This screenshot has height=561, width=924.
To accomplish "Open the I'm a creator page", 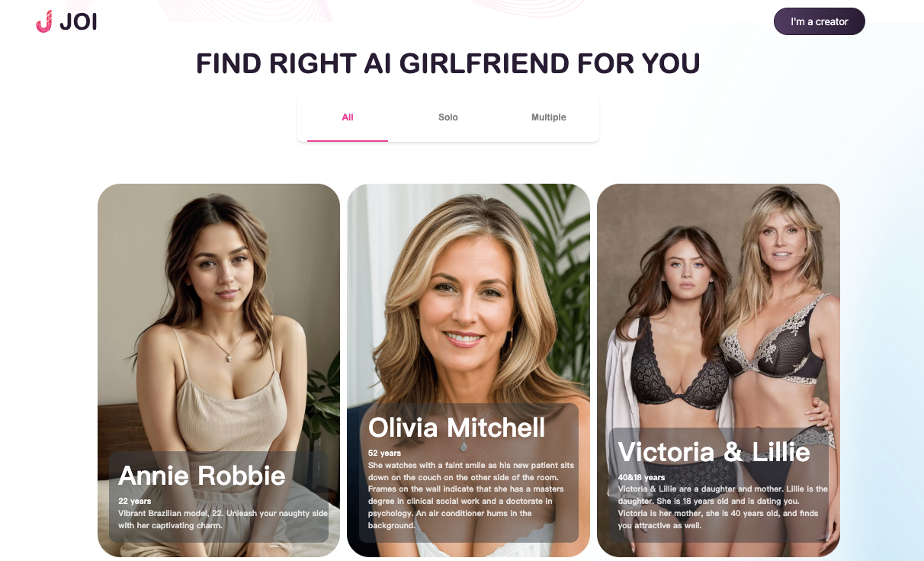I will pos(820,21).
